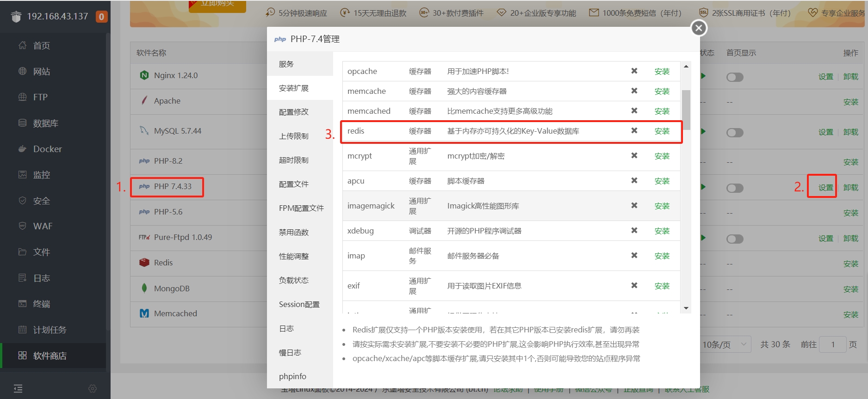Toggle 首页显示 switch for Nginx row
This screenshot has width=868, height=399.
(735, 77)
